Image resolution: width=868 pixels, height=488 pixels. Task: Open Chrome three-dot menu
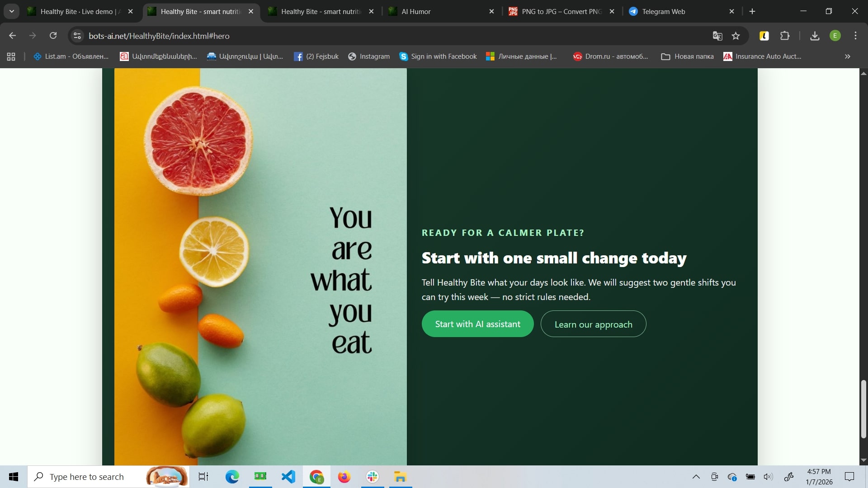pyautogui.click(x=855, y=36)
